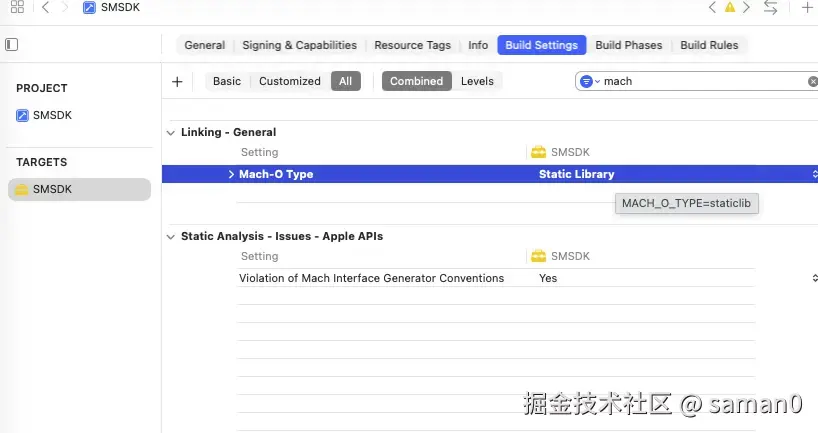Switch to the General tab

204,45
